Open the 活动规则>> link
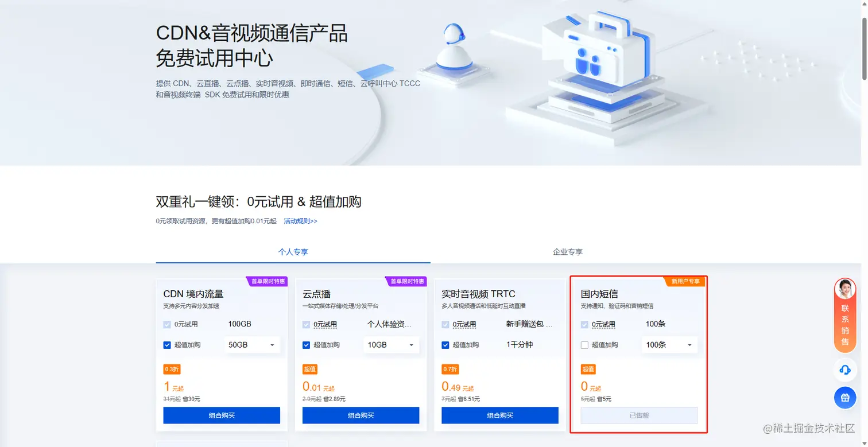The width and height of the screenshot is (868, 447). tap(300, 221)
